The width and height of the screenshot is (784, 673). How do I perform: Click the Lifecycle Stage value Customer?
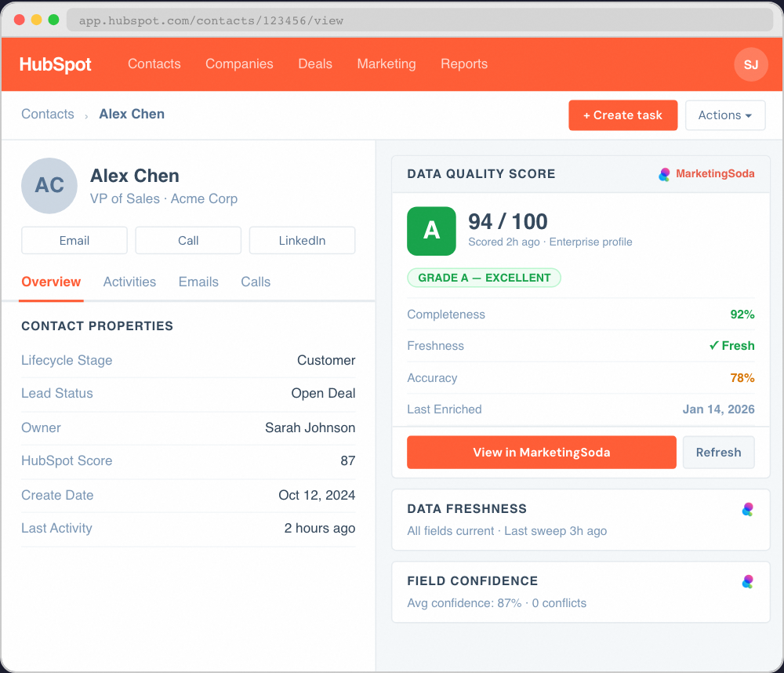pos(326,360)
